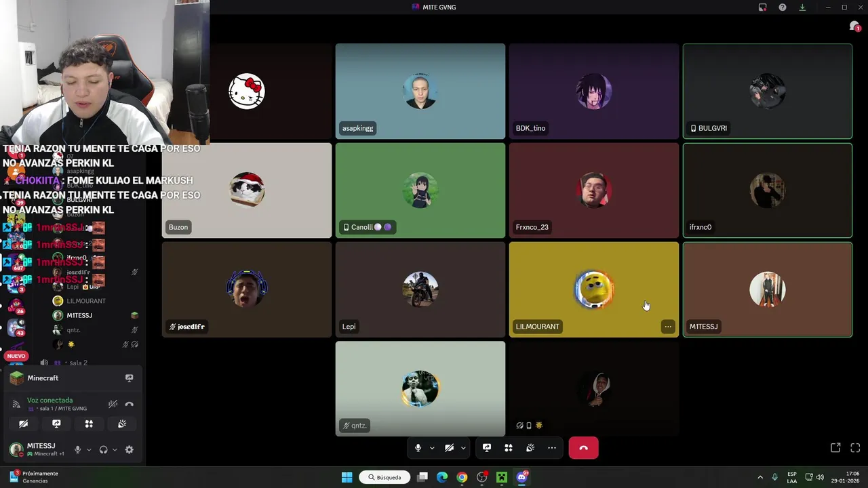Click NUEVO unread indicator in server list
The width and height of the screenshot is (868, 488).
tap(16, 356)
